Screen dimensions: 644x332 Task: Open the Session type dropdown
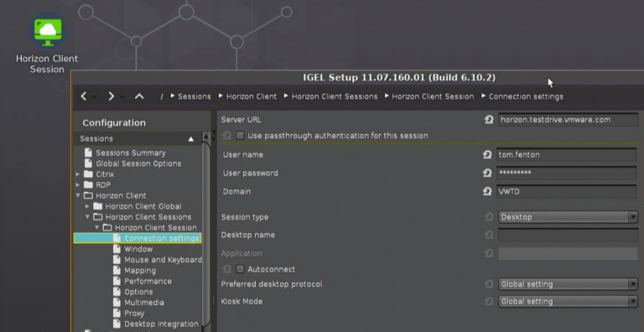pyautogui.click(x=568, y=217)
